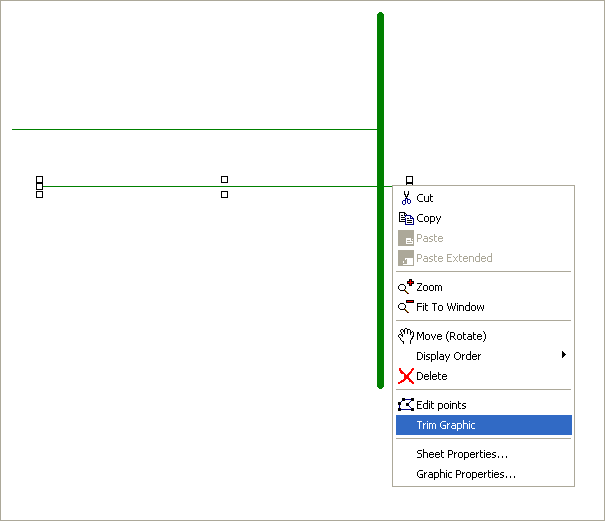Open Sheet Properties... from the menu

pos(462,454)
